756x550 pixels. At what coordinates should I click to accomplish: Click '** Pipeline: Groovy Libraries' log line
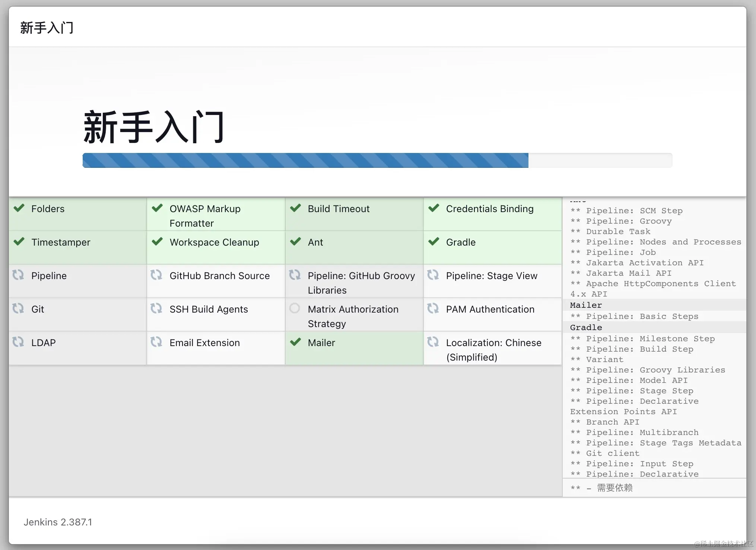pyautogui.click(x=648, y=370)
